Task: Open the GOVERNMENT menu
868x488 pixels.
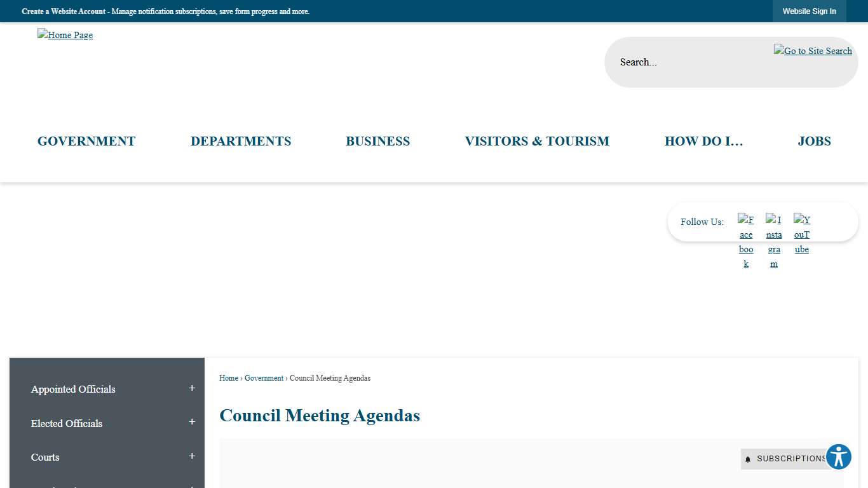Action: click(x=86, y=141)
